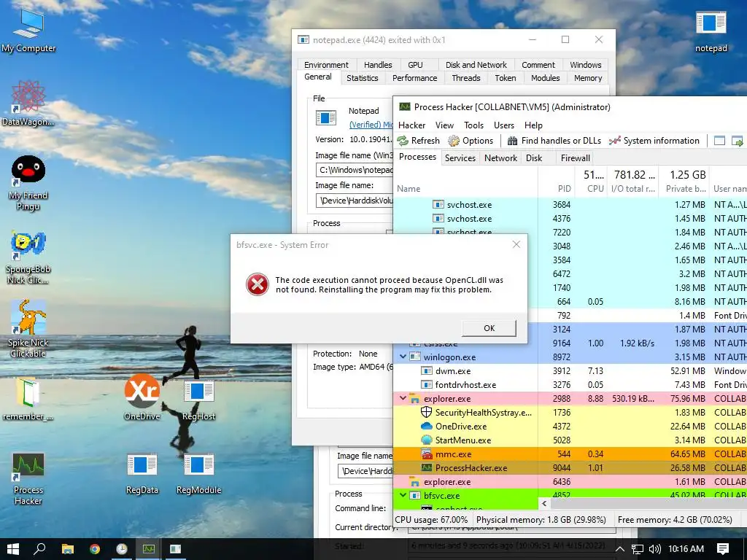Open Help menu in Process Hacker
747x560 pixels.
pyautogui.click(x=533, y=125)
